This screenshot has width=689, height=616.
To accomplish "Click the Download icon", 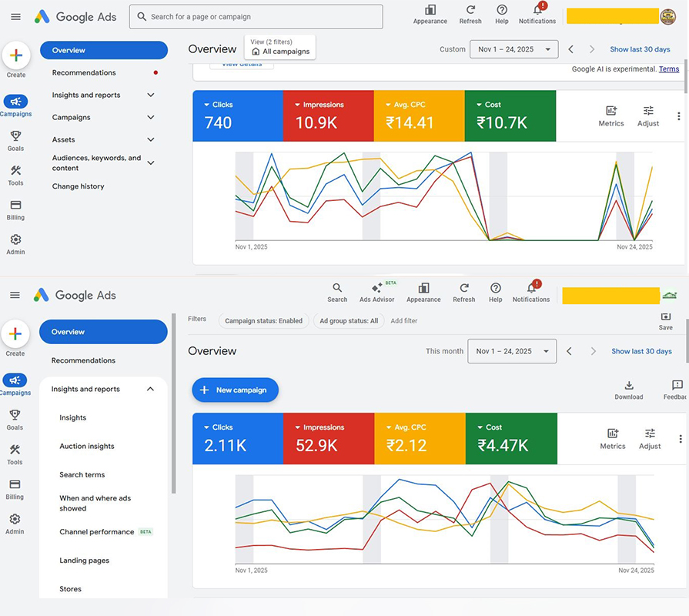I will [x=628, y=386].
